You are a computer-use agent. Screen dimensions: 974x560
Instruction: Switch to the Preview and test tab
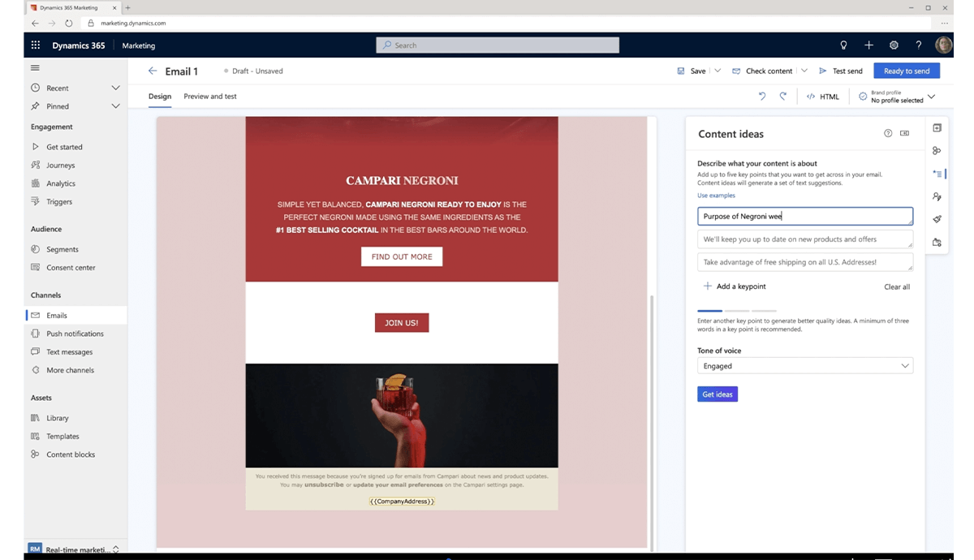(x=210, y=96)
